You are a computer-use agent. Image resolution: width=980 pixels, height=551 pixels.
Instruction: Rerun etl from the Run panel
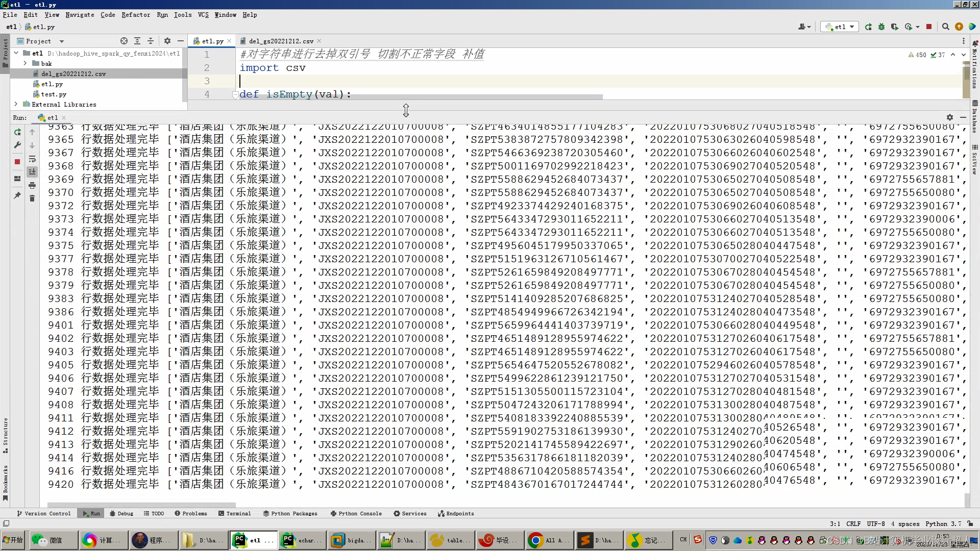[x=17, y=132]
